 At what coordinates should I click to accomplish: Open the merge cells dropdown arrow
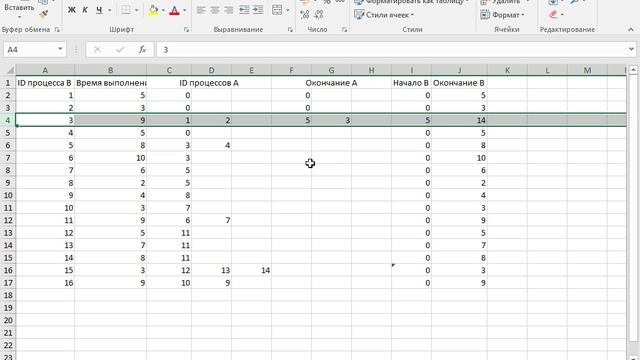288,10
